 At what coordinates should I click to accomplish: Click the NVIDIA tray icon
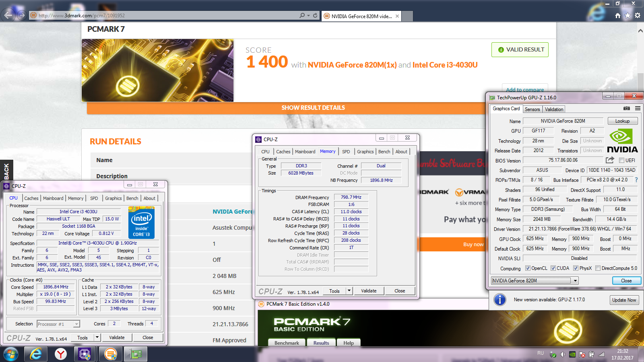click(572, 354)
